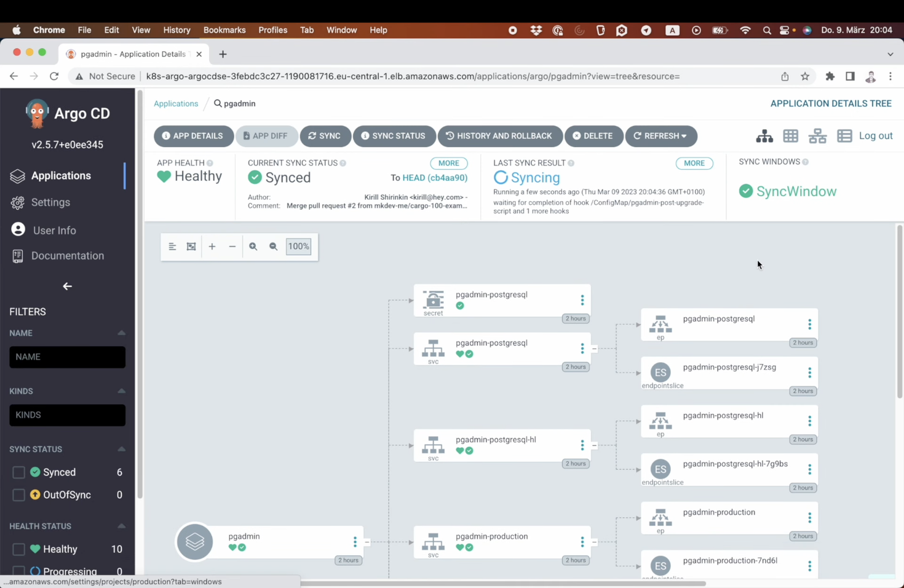Tick the OutOfSync sync status checkbox
The width and height of the screenshot is (904, 588).
coord(18,495)
